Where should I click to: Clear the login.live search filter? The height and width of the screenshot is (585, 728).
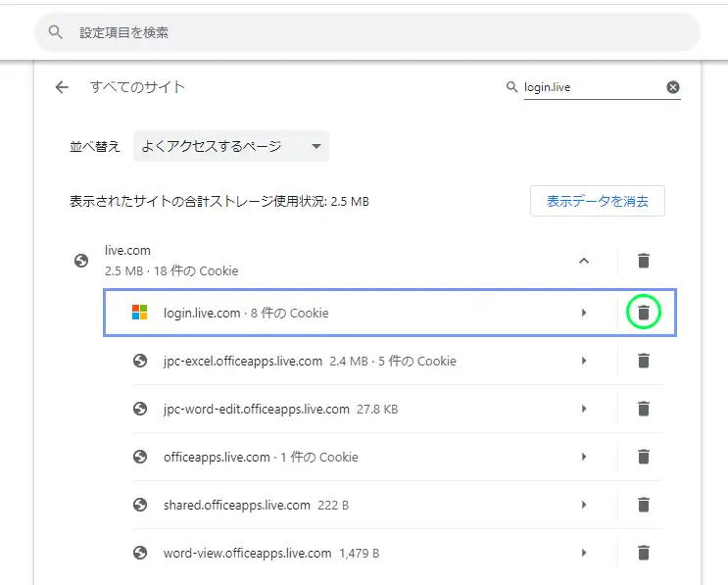click(673, 87)
